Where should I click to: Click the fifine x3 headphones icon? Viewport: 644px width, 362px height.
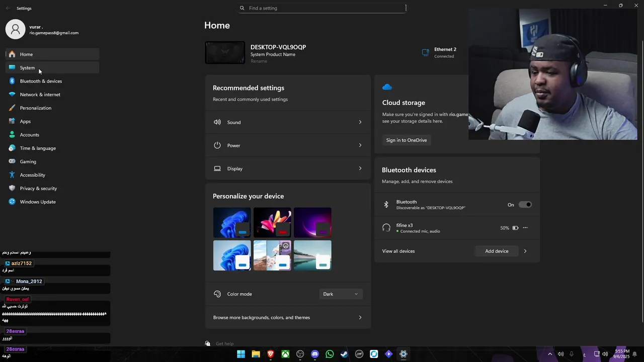(386, 228)
